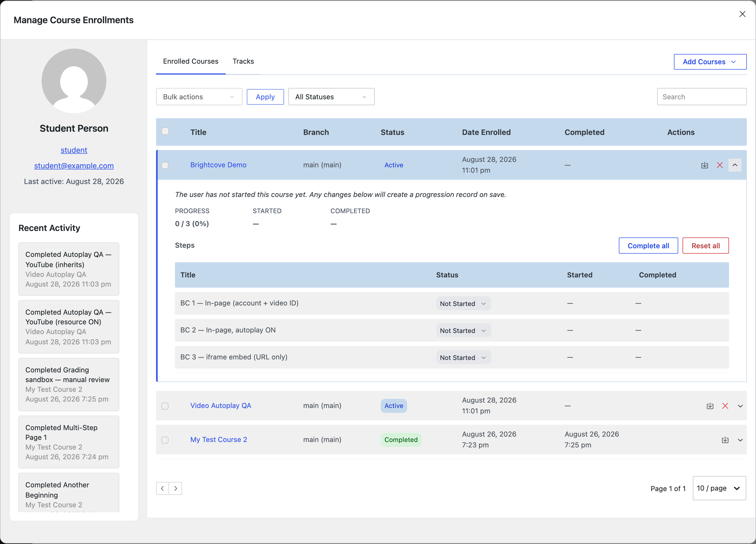The image size is (756, 544).
Task: Open the student@example.com email link
Action: [x=74, y=166]
